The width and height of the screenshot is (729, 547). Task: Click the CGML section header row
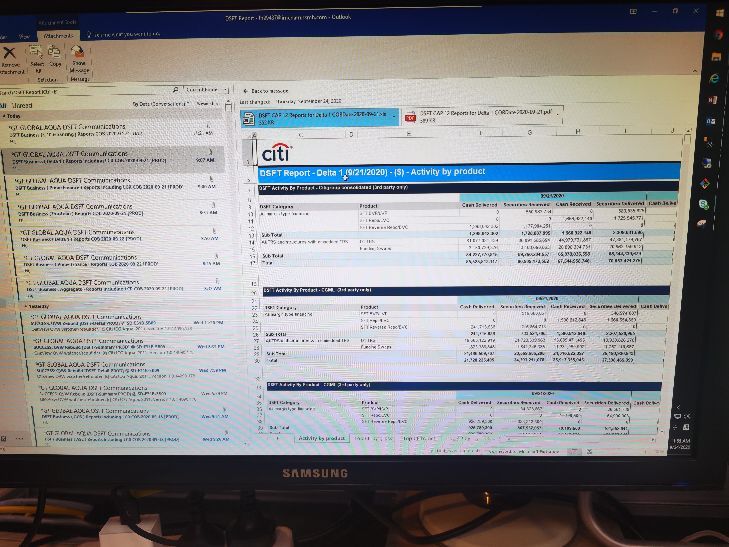(x=466, y=290)
